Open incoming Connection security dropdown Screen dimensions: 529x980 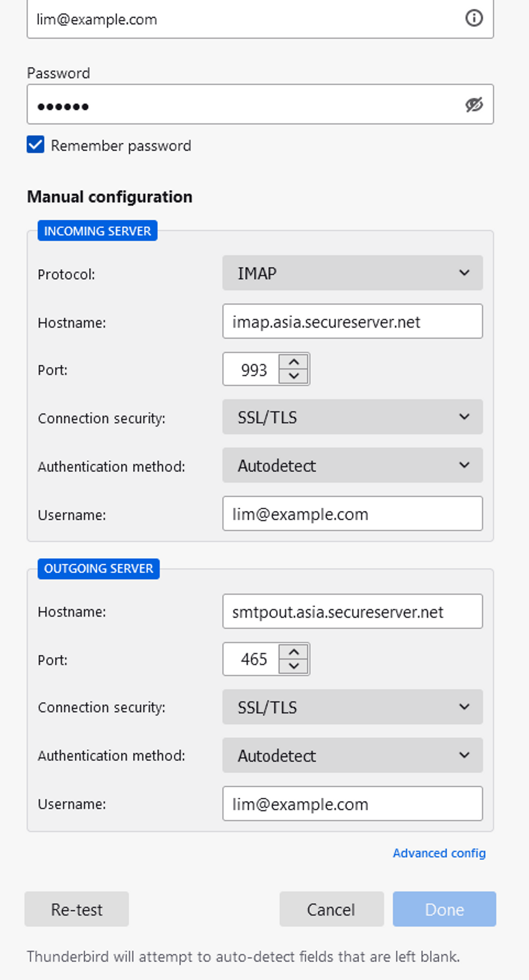[x=352, y=417]
